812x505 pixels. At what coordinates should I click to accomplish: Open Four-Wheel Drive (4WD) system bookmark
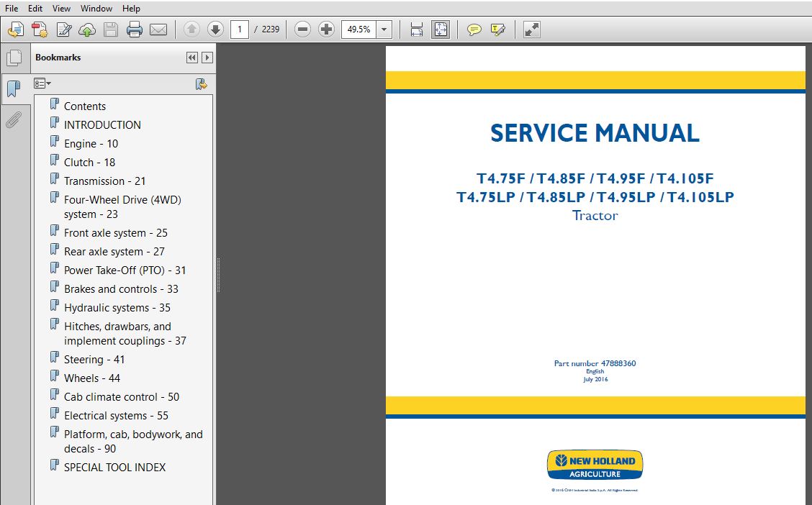tap(122, 207)
